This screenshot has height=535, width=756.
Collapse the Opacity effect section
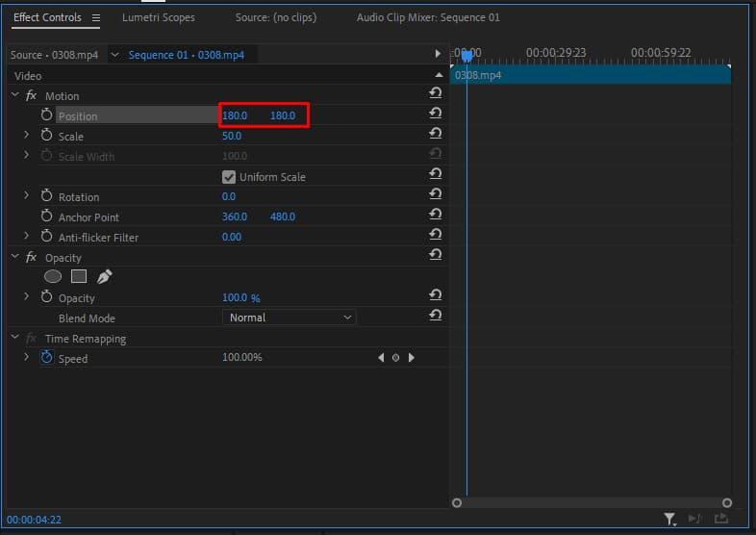click(14, 258)
